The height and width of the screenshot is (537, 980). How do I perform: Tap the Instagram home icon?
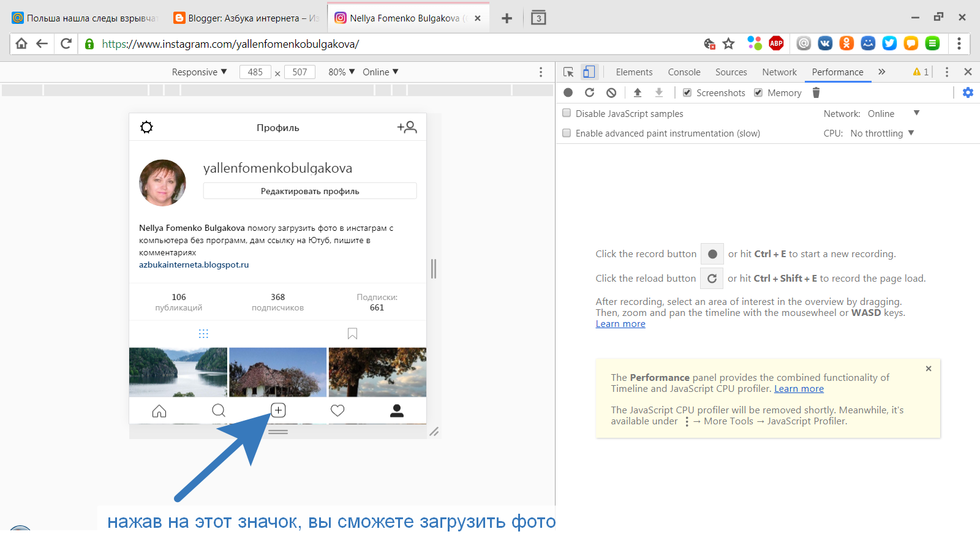pos(159,411)
